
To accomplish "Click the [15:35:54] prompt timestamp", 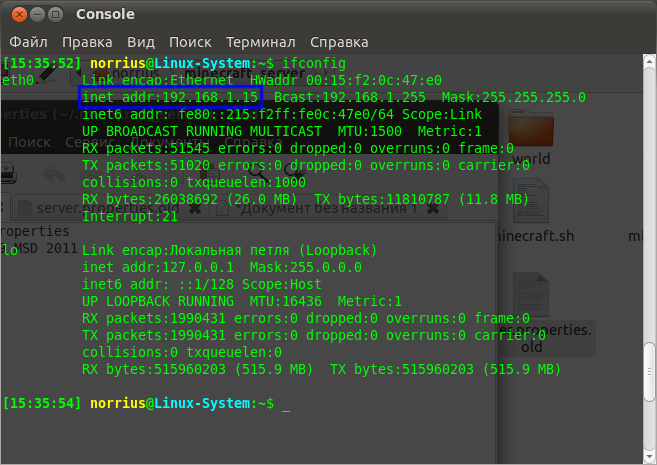I will [x=42, y=403].
